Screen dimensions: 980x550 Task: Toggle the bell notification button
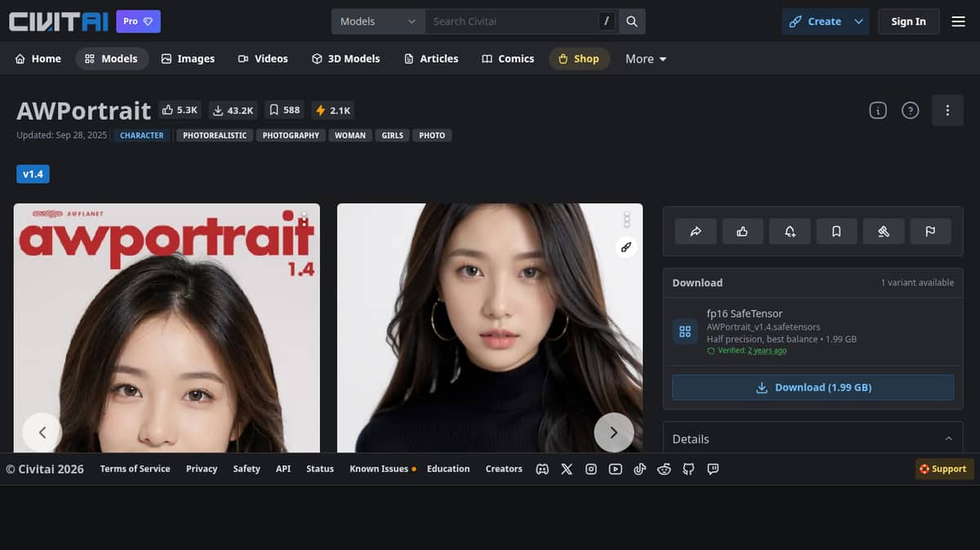790,232
